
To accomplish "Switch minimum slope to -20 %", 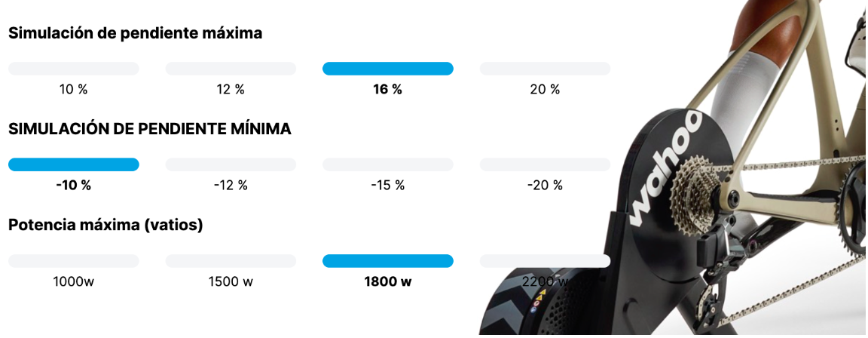I will coord(545,164).
